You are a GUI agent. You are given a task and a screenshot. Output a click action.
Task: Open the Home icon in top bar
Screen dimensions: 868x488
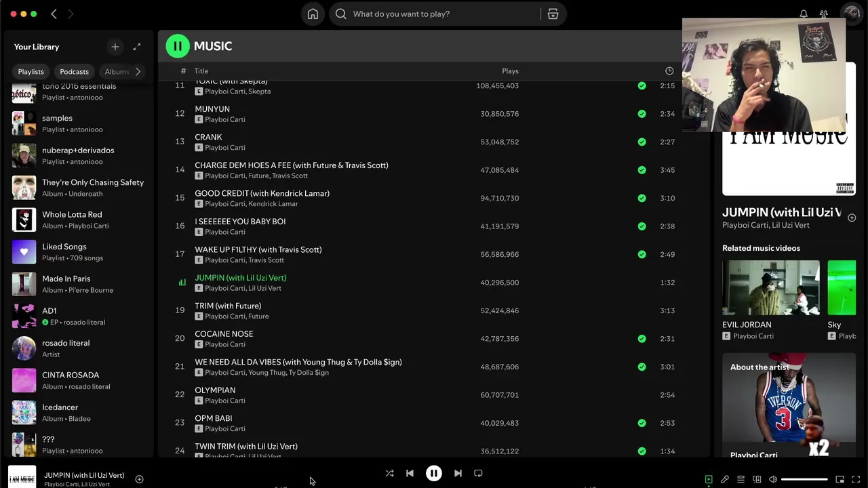pyautogui.click(x=313, y=14)
